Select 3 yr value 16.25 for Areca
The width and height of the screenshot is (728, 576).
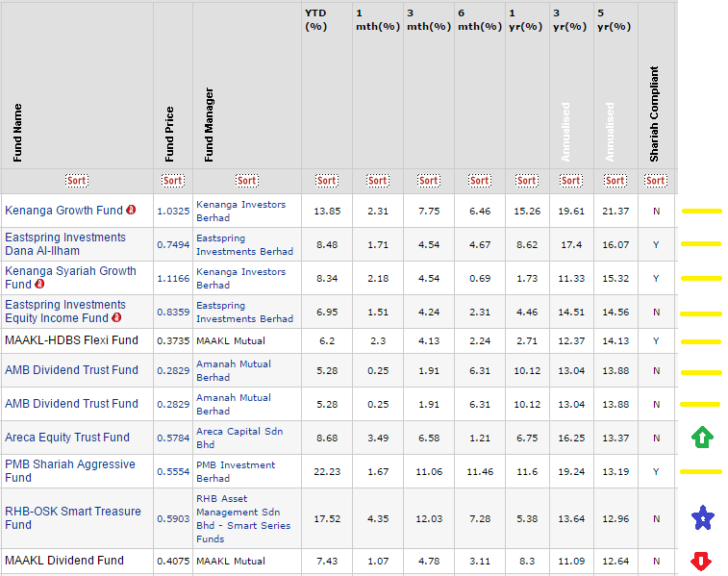(x=571, y=438)
